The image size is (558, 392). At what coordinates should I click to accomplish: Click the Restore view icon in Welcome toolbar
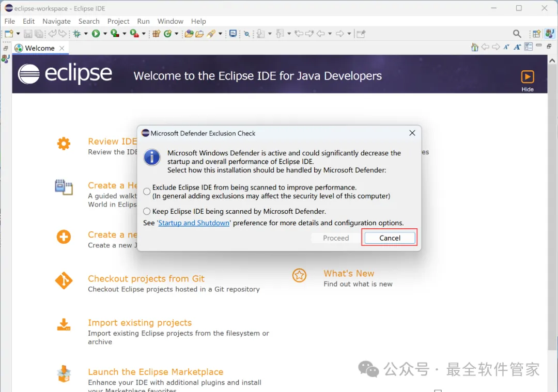click(x=549, y=46)
